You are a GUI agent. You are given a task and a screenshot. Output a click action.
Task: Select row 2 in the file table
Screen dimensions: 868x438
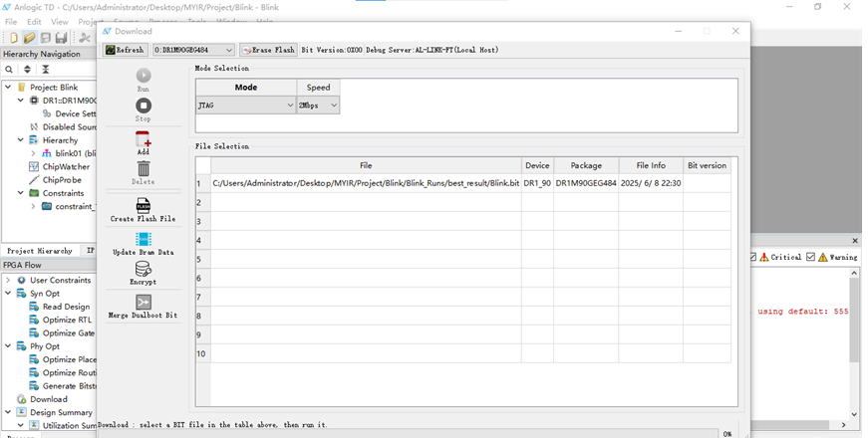(463, 202)
